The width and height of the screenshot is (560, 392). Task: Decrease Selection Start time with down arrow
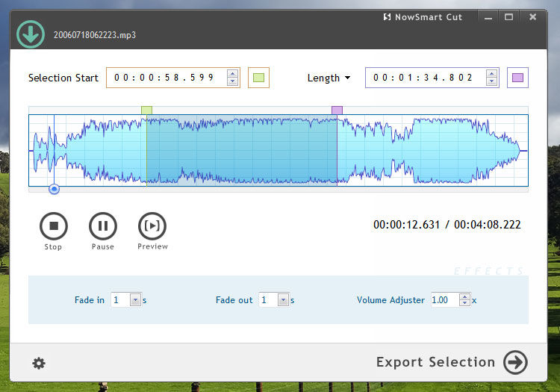pyautogui.click(x=232, y=81)
